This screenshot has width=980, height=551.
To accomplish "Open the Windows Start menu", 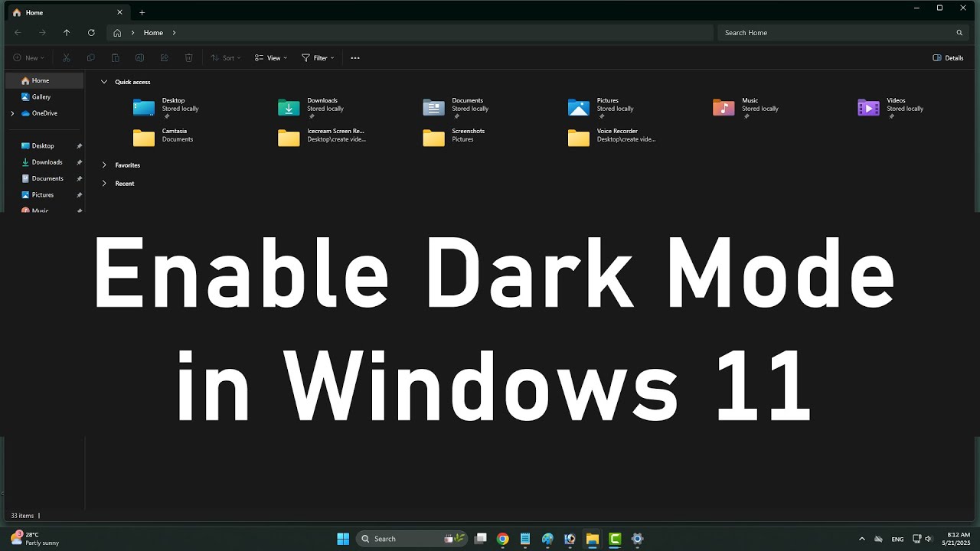I will click(343, 539).
